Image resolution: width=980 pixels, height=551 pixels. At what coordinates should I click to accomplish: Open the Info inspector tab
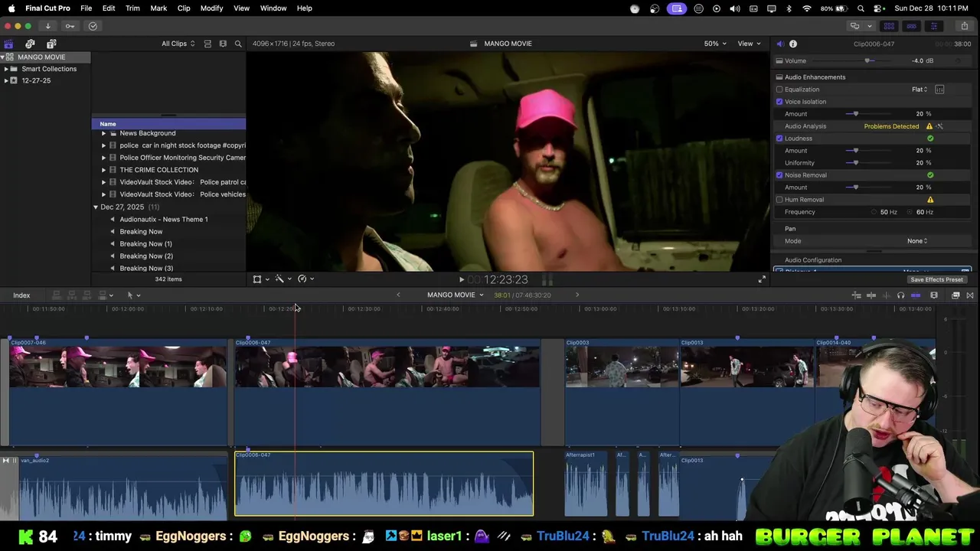click(793, 44)
